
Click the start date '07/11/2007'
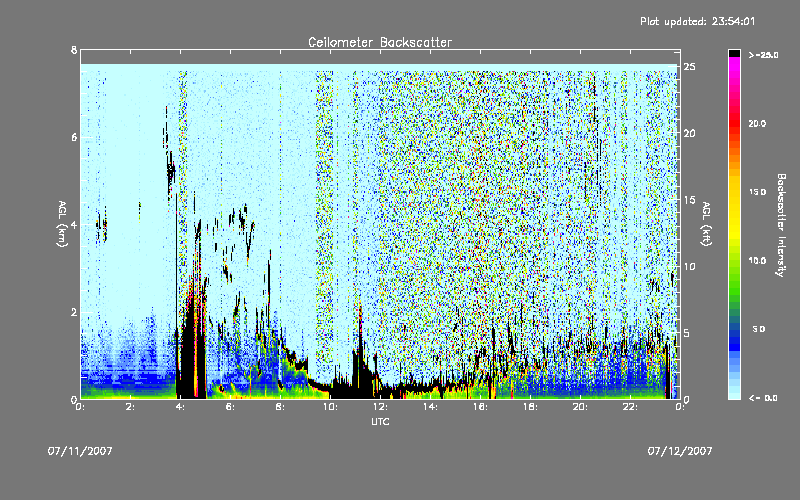80,451
